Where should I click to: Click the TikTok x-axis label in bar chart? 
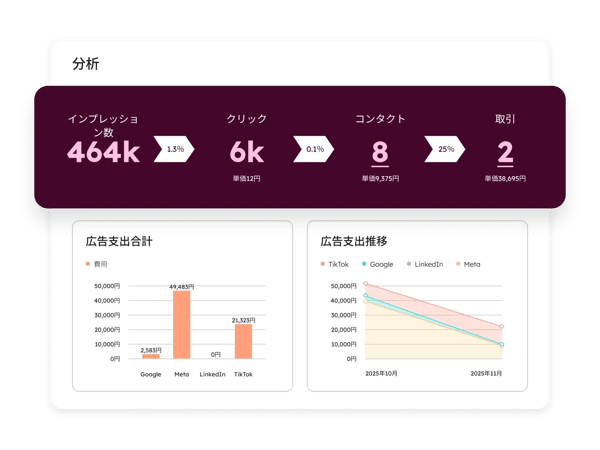(x=243, y=374)
